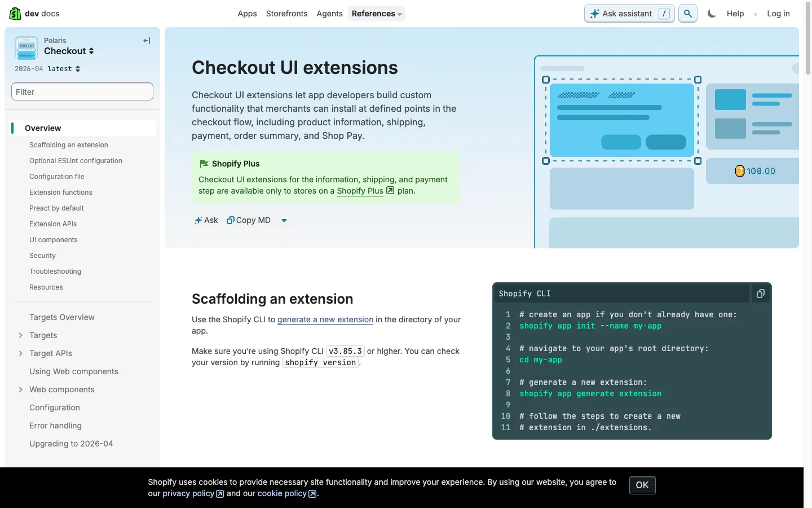Open Configuration page in sidebar
Screen dimensions: 812x508
pos(55,408)
